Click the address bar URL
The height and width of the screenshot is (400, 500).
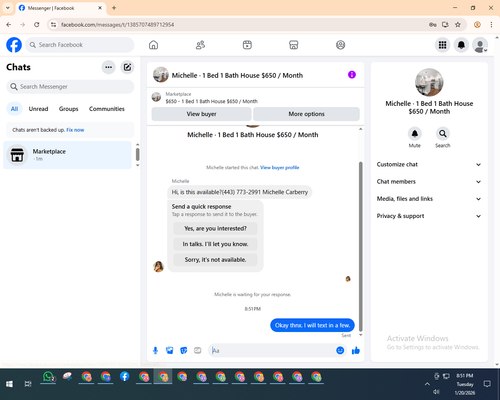tap(118, 25)
